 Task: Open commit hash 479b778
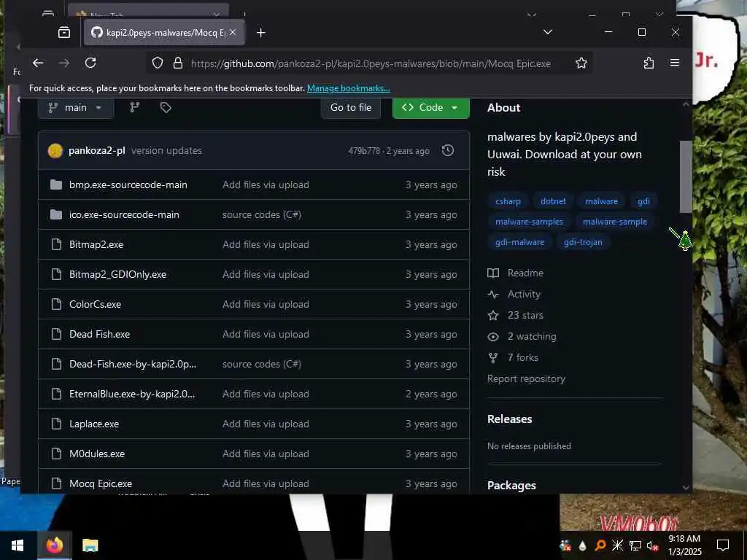[x=364, y=151]
